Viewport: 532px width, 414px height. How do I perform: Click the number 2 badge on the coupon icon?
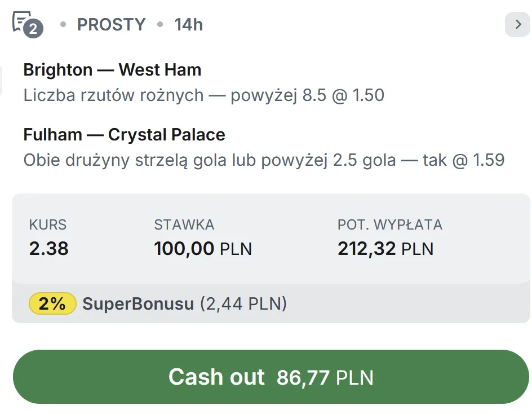coord(33,29)
